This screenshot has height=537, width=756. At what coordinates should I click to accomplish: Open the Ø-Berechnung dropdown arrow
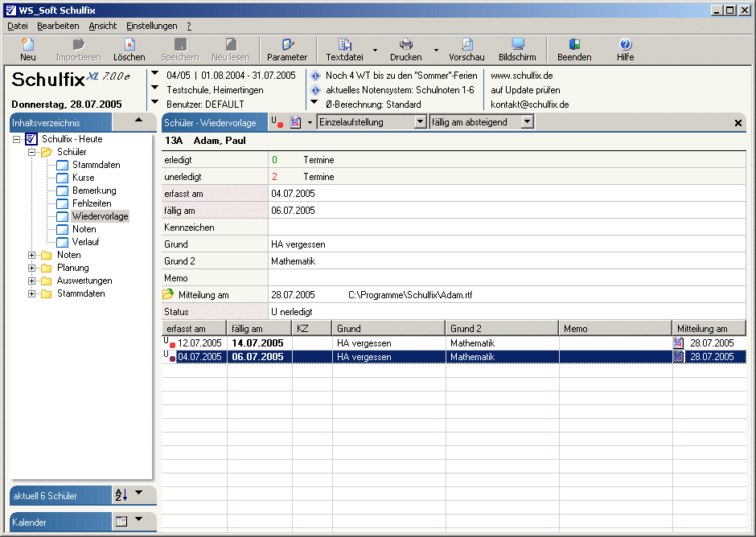314,102
